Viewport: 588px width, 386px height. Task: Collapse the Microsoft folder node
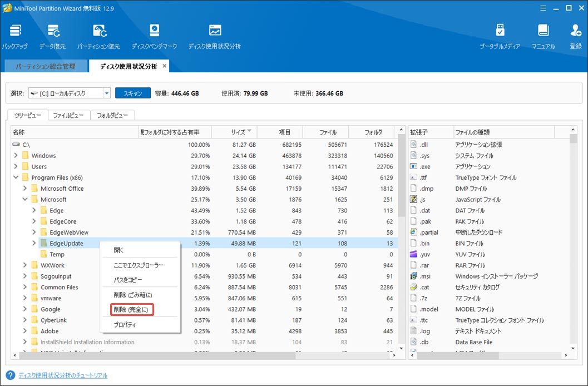(24, 199)
